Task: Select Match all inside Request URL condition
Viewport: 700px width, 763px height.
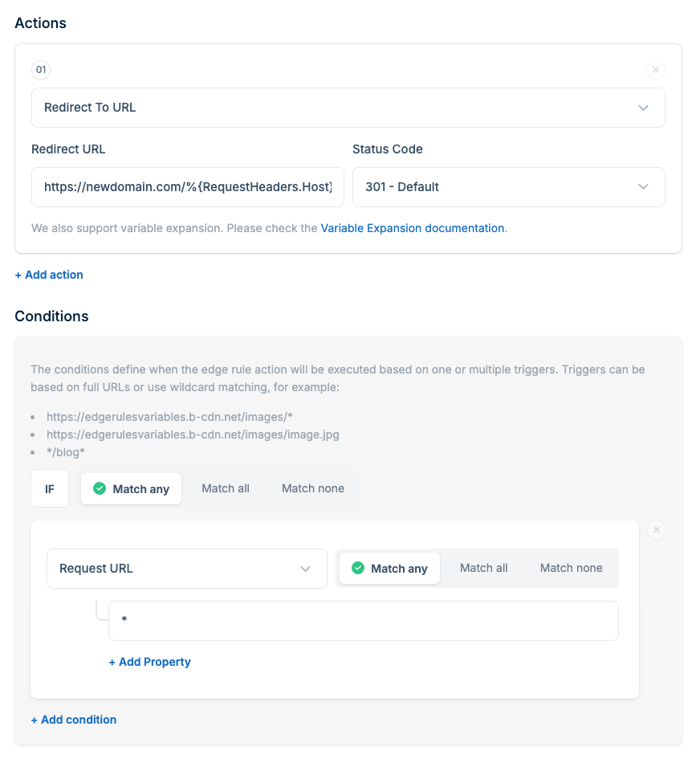Action: (x=483, y=568)
